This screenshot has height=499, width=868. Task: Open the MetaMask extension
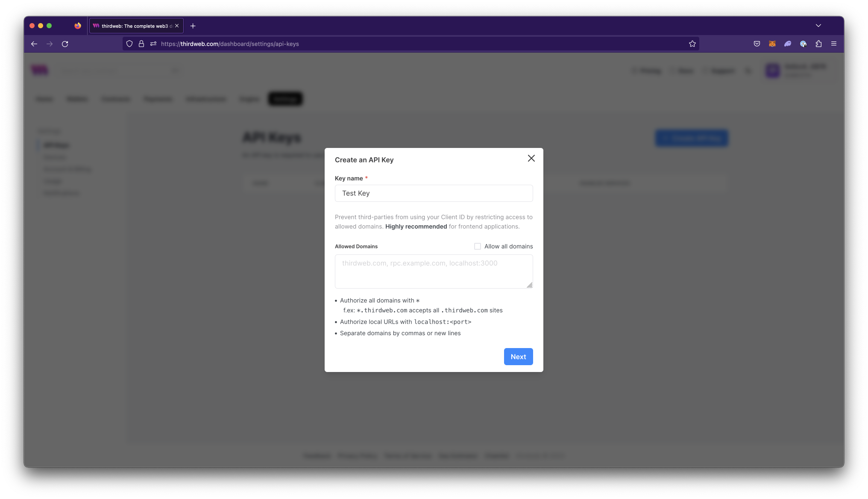pyautogui.click(x=772, y=44)
